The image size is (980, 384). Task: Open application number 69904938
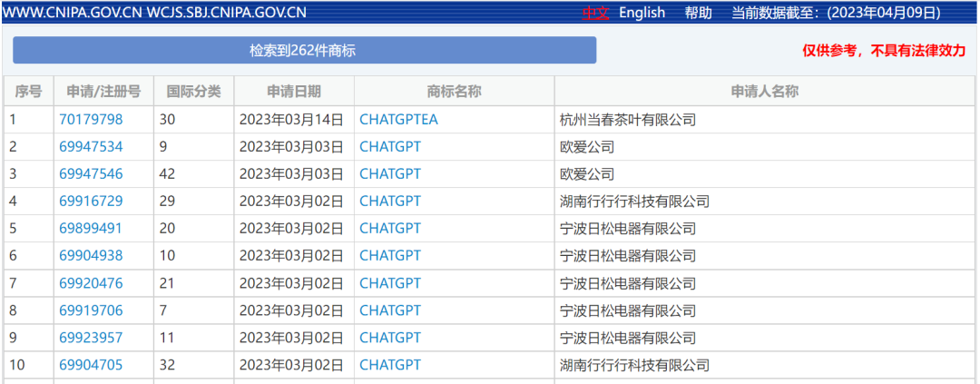click(x=91, y=256)
